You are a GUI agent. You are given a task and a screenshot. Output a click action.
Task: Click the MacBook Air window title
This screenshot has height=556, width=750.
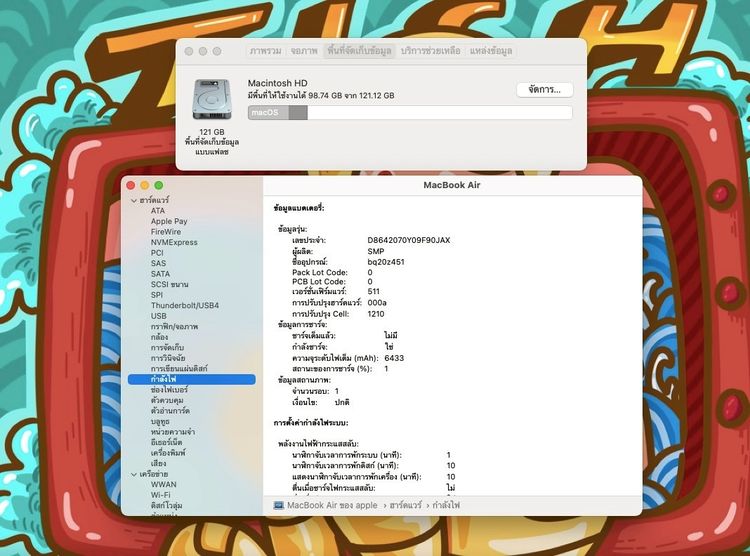point(452,185)
